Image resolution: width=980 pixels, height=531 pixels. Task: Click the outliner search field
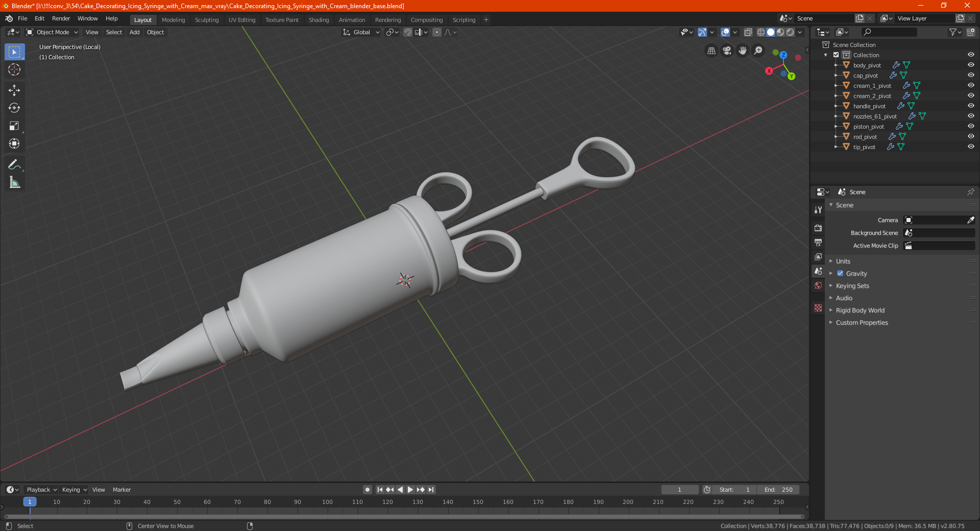(889, 32)
